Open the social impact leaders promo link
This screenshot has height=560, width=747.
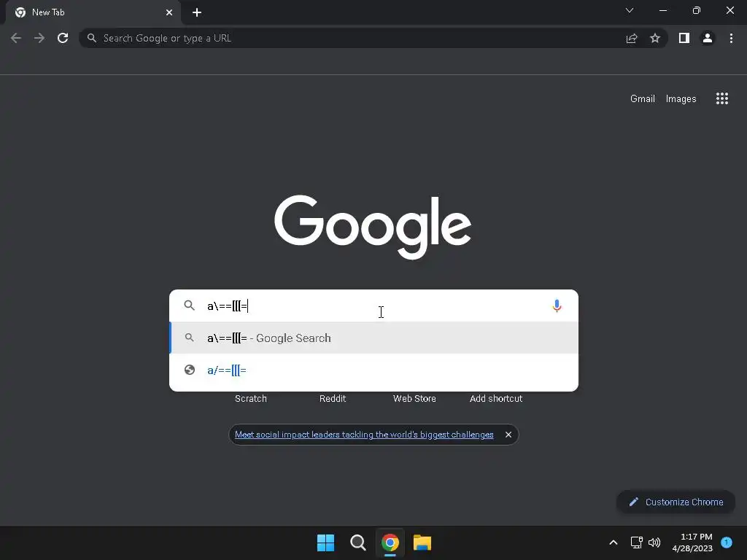[x=364, y=435]
